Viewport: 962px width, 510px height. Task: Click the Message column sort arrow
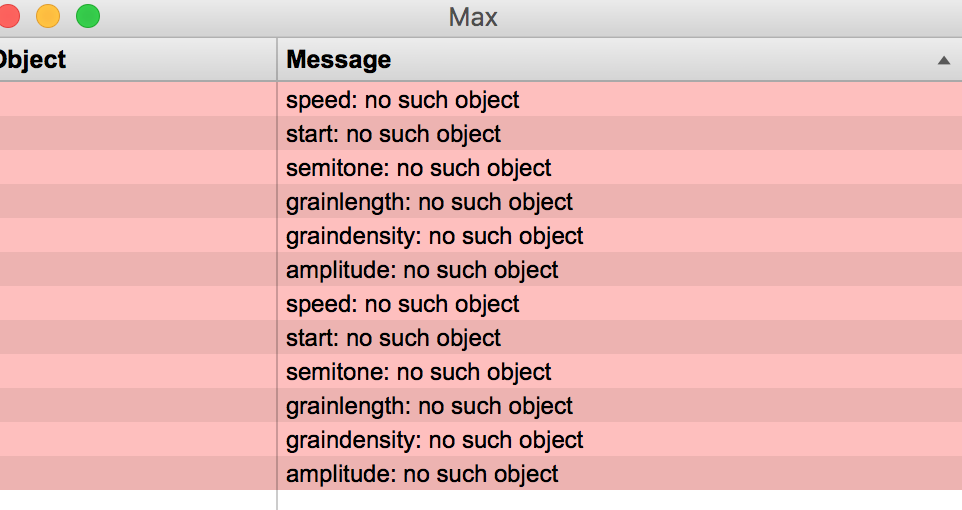coord(944,61)
